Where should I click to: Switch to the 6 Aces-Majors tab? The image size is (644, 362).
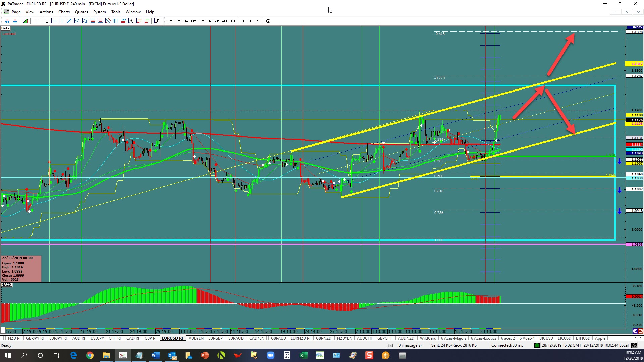pyautogui.click(x=453, y=338)
